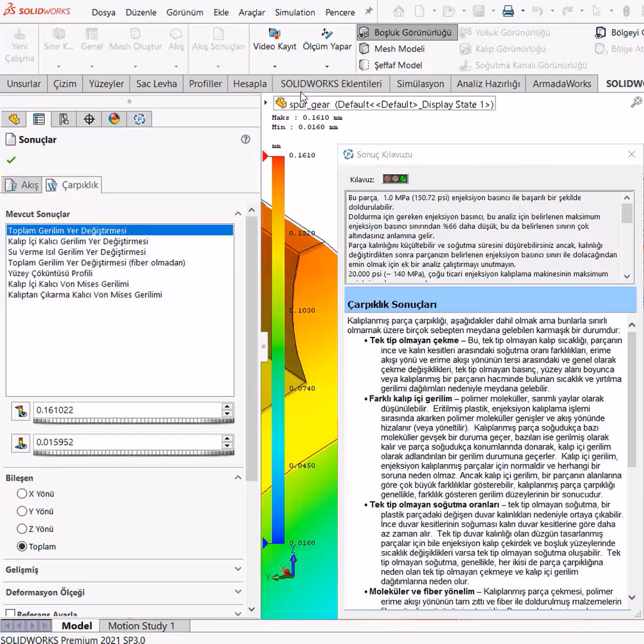The width and height of the screenshot is (644, 644).
Task: Switch to the Çarpıklık results tab
Action: (72, 185)
